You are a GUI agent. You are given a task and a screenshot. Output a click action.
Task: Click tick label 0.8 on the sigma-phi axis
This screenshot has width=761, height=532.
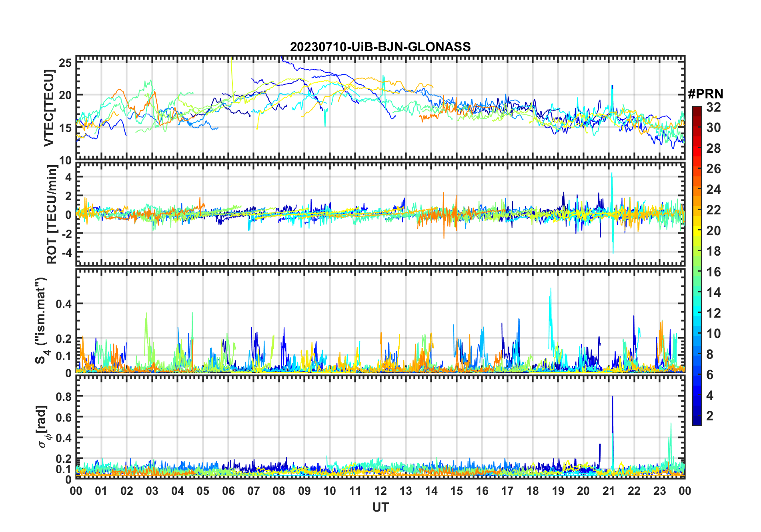click(64, 396)
